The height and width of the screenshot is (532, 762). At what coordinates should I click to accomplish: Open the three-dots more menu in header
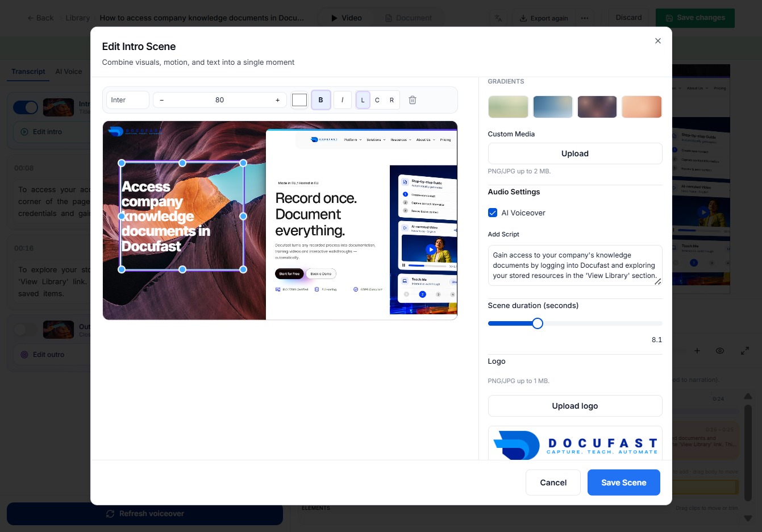click(x=585, y=18)
